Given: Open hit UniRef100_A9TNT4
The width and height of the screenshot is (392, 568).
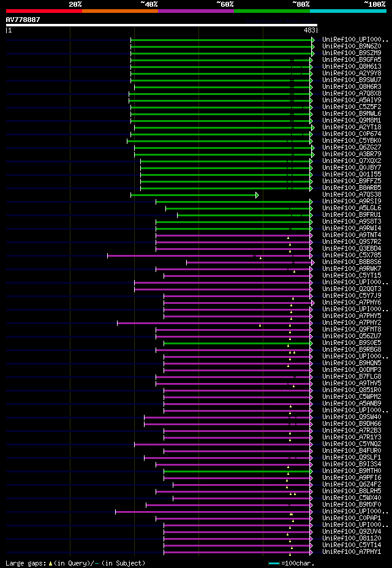Looking at the screenshot, I should 352,235.
